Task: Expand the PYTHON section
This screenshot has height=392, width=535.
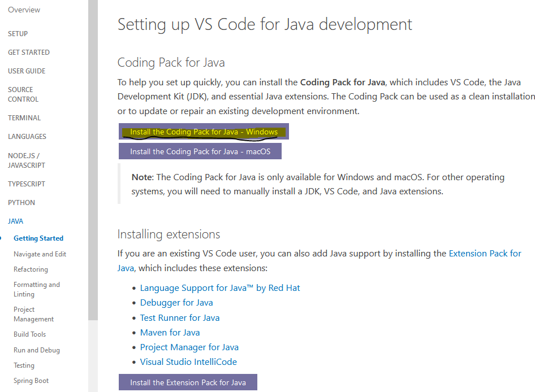Action: [21, 202]
